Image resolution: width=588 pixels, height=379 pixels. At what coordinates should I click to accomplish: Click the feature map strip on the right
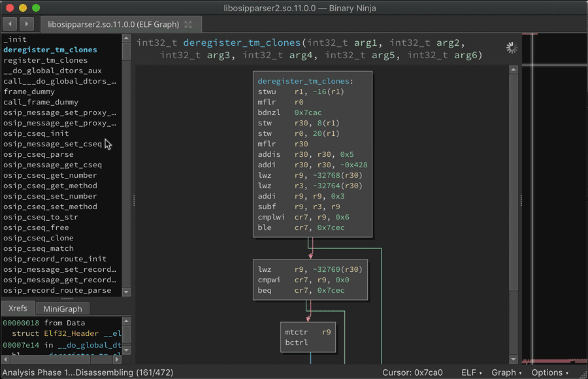[555, 196]
